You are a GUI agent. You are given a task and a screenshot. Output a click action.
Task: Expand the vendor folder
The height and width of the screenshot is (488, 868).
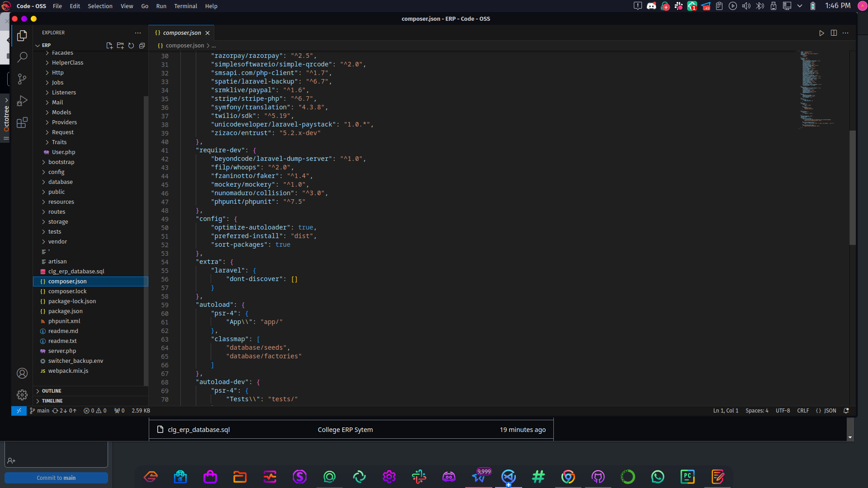[57, 242]
